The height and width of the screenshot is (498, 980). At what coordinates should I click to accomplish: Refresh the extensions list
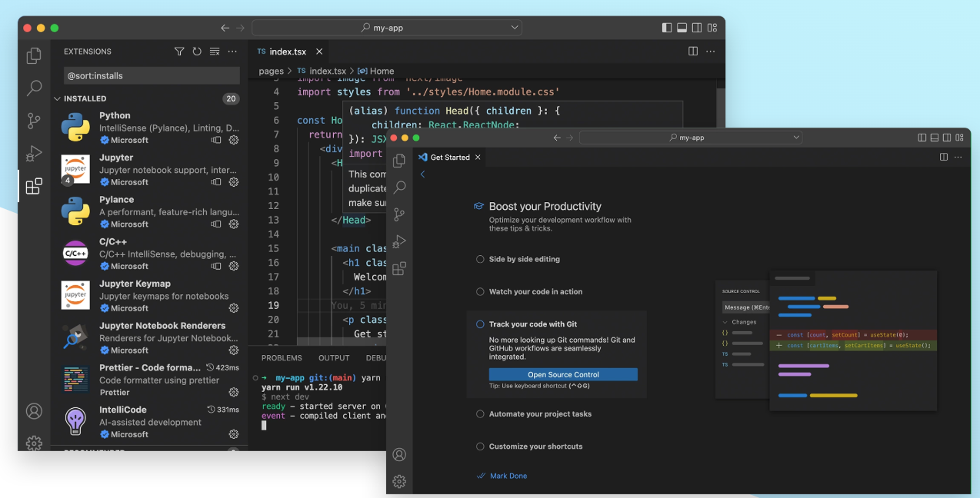click(x=197, y=51)
